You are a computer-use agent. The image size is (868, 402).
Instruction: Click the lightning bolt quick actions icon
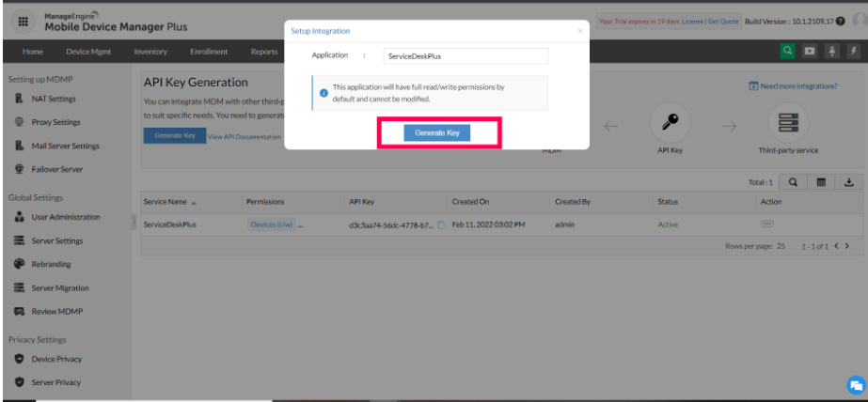[x=853, y=51]
